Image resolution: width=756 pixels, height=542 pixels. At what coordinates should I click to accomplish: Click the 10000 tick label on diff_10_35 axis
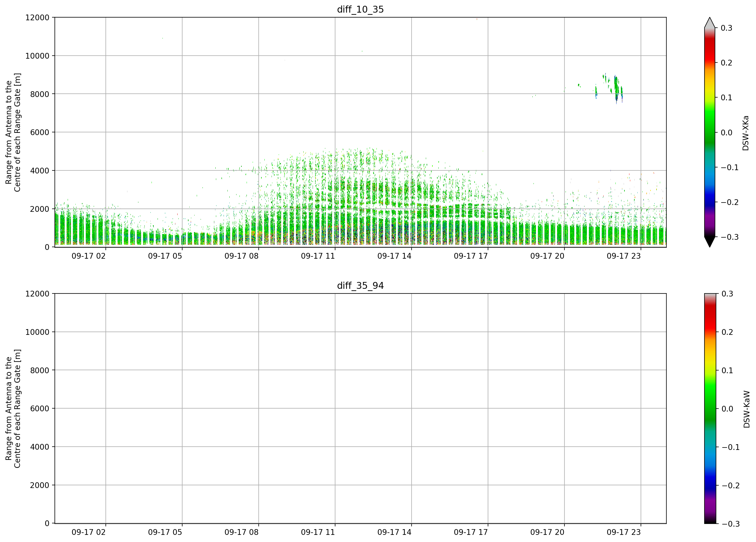tap(37, 56)
